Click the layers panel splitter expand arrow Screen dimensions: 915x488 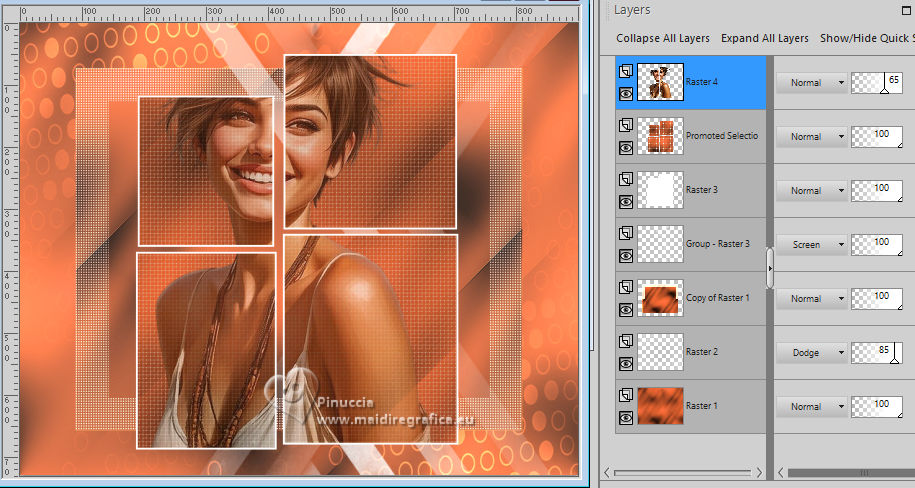pos(770,268)
